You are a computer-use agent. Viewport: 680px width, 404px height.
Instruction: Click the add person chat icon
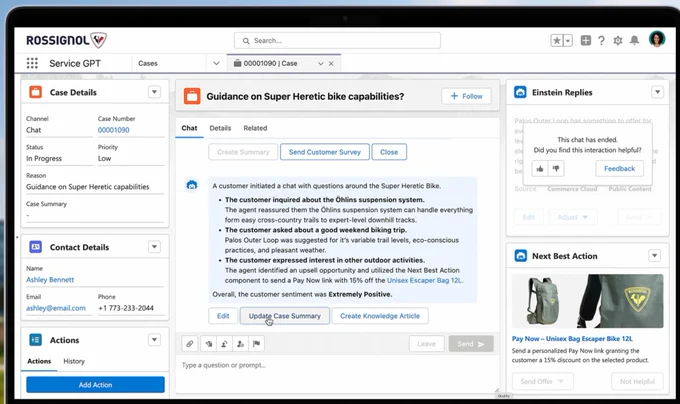coord(240,344)
